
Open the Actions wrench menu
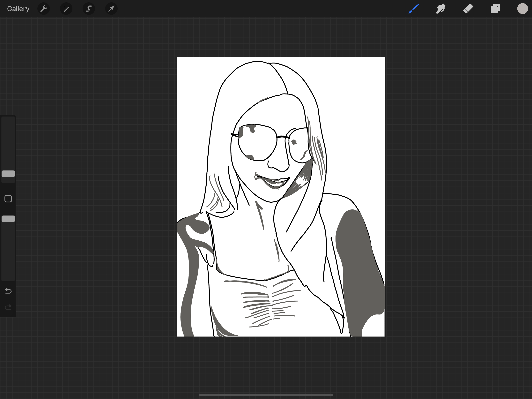point(44,9)
